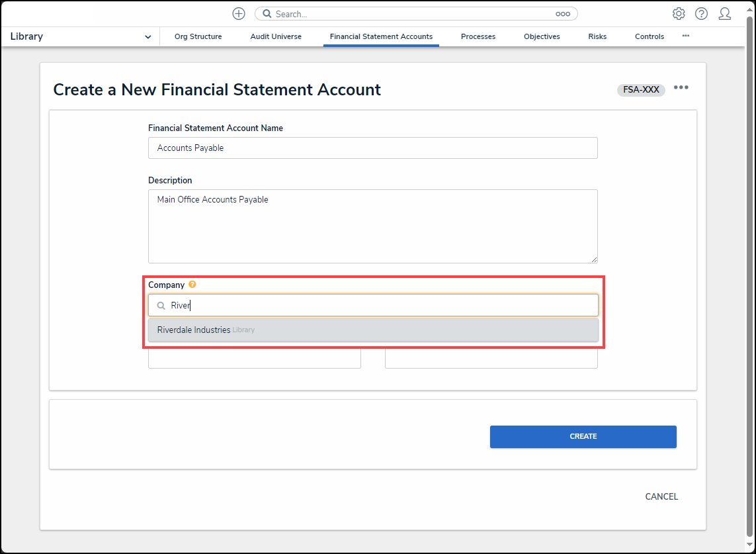Go to the Processes tab
Image resolution: width=756 pixels, height=554 pixels.
[478, 36]
